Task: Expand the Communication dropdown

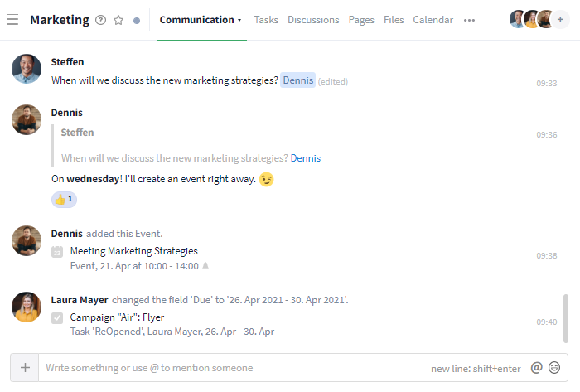Action: [201, 20]
